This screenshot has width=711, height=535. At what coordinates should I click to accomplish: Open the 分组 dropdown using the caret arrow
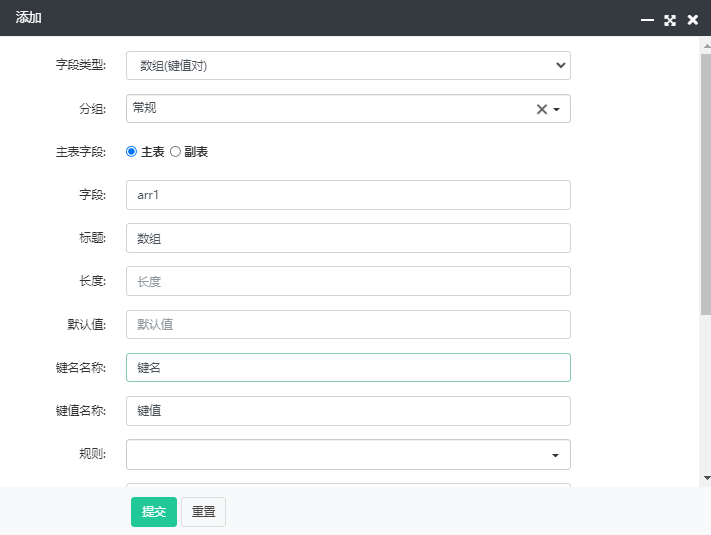click(556, 109)
